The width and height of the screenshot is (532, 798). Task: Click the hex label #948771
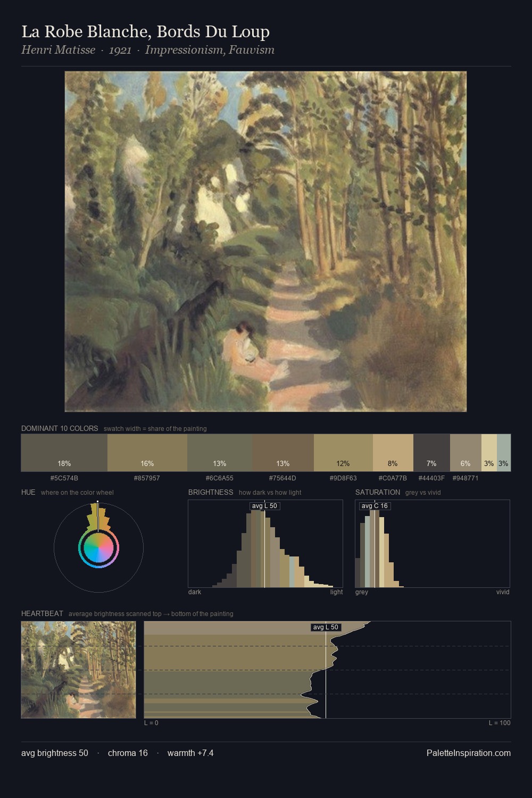465,478
